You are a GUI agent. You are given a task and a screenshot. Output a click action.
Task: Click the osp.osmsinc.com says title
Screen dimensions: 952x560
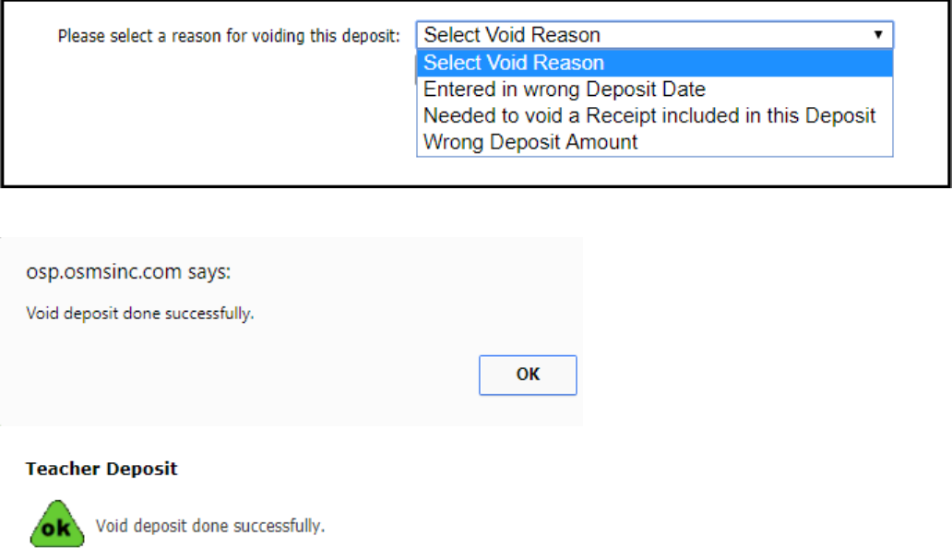pyautogui.click(x=128, y=271)
